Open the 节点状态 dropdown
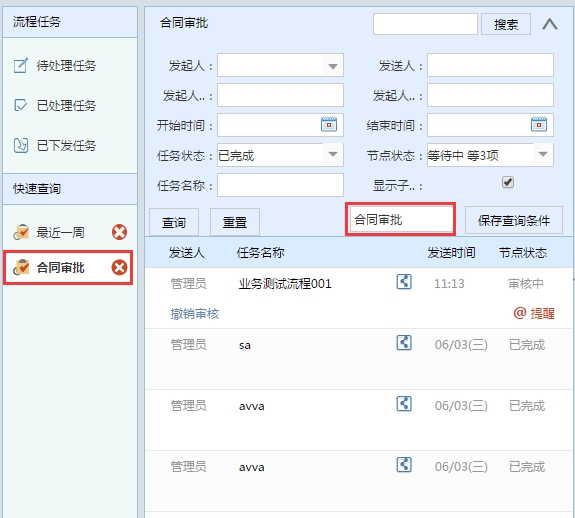Image resolution: width=575 pixels, height=518 pixels. [x=543, y=155]
